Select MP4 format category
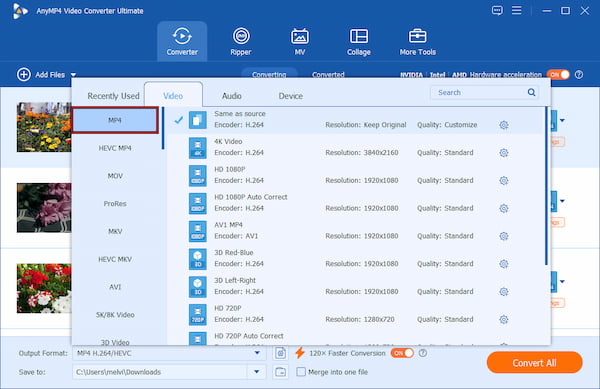Screen dimensions: 600x389 (115, 120)
